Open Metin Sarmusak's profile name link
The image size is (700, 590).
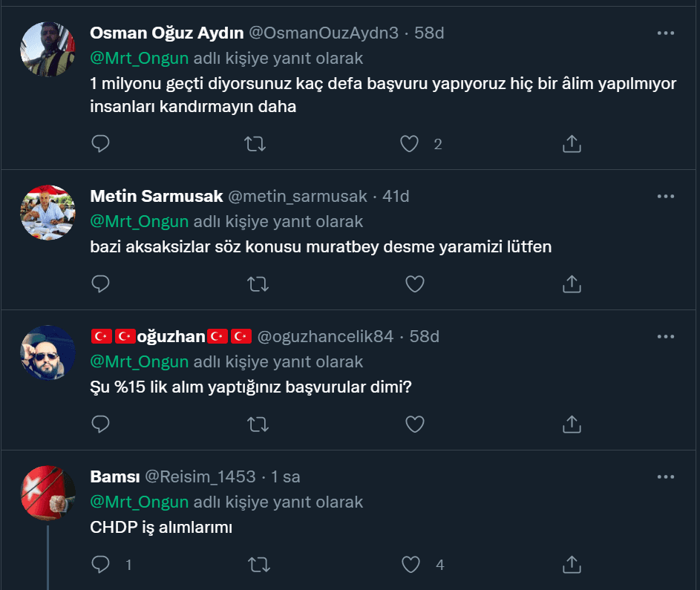[x=156, y=197]
